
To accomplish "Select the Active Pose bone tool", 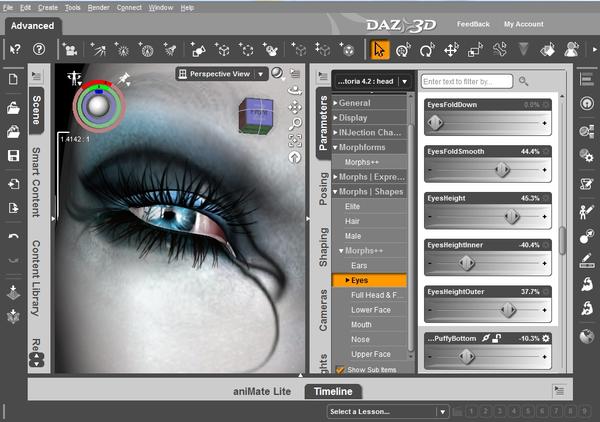I will click(499, 50).
